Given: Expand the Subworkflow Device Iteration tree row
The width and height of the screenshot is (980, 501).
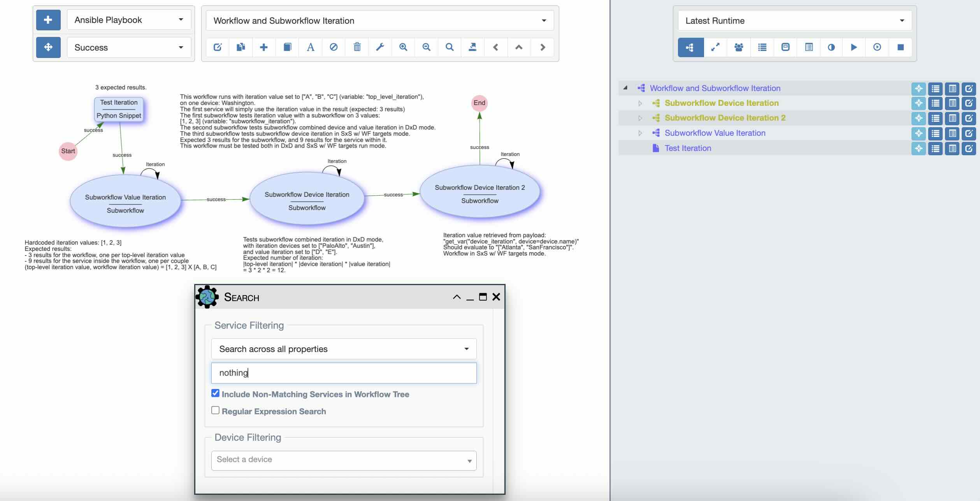Looking at the screenshot, I should (640, 103).
